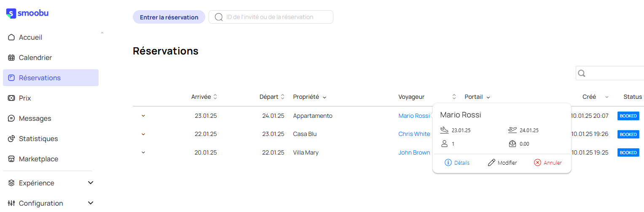Viewport: 644px width, 212px height.
Task: Click the Smoobu logo icon
Action: tap(11, 14)
